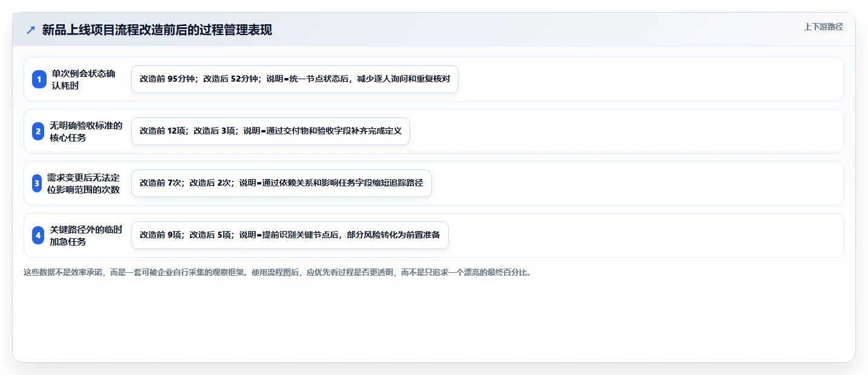Click the step 3 number badge

tap(37, 183)
